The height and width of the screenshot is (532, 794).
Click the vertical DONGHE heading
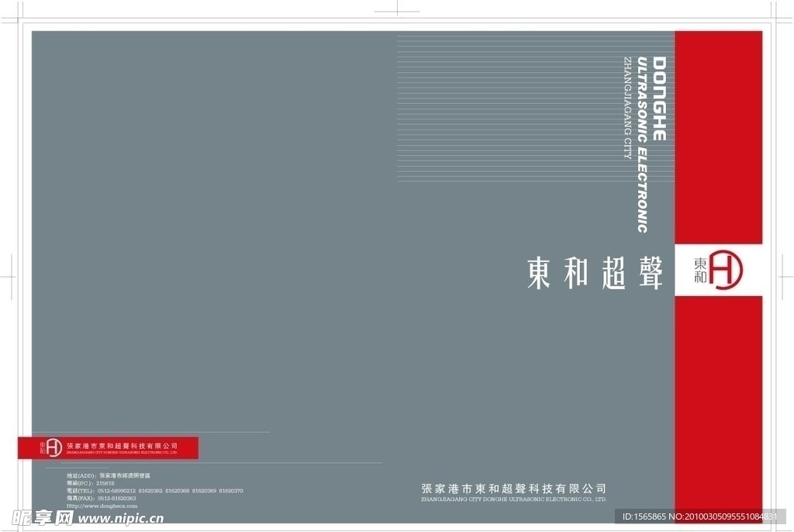[659, 98]
